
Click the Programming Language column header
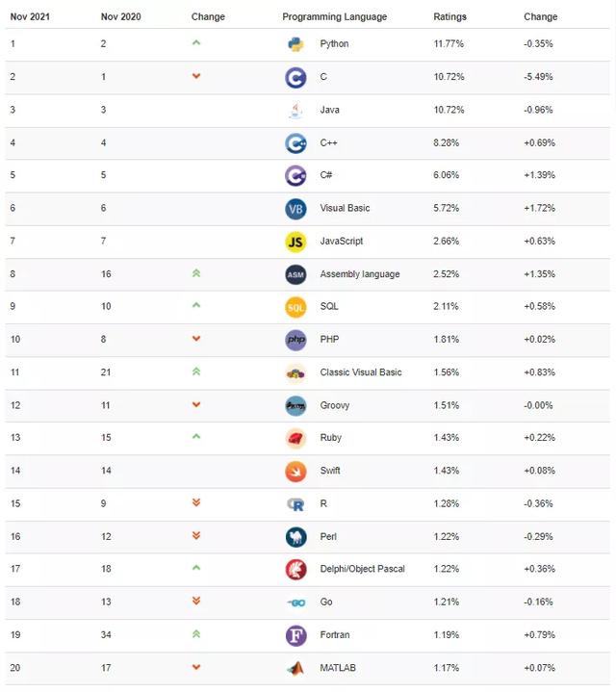334,16
